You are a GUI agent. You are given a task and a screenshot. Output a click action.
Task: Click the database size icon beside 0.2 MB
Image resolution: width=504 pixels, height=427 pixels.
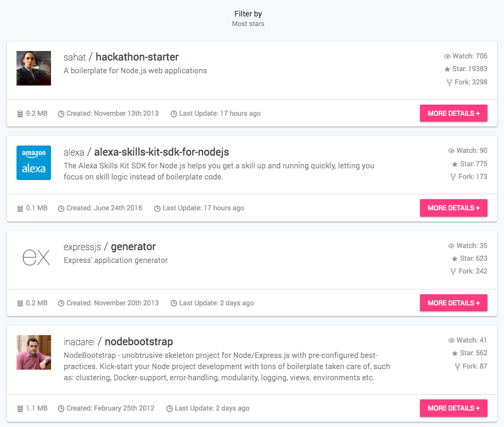tap(20, 303)
